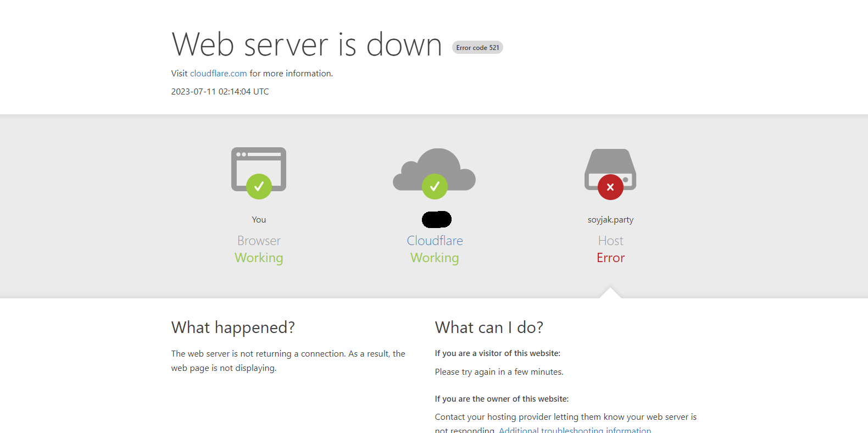Image resolution: width=868 pixels, height=433 pixels.
Task: Click 'If you are a visitor of this website' text
Action: [498, 353]
